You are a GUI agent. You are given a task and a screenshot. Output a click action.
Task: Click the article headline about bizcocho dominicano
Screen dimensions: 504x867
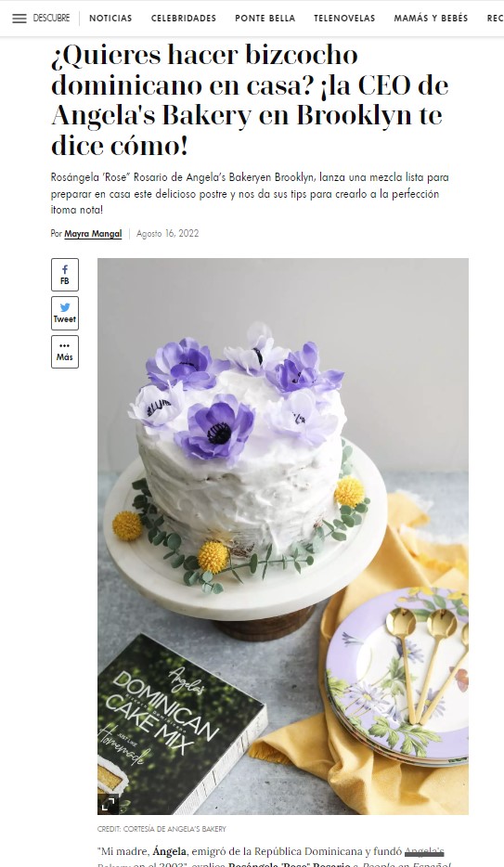point(250,100)
